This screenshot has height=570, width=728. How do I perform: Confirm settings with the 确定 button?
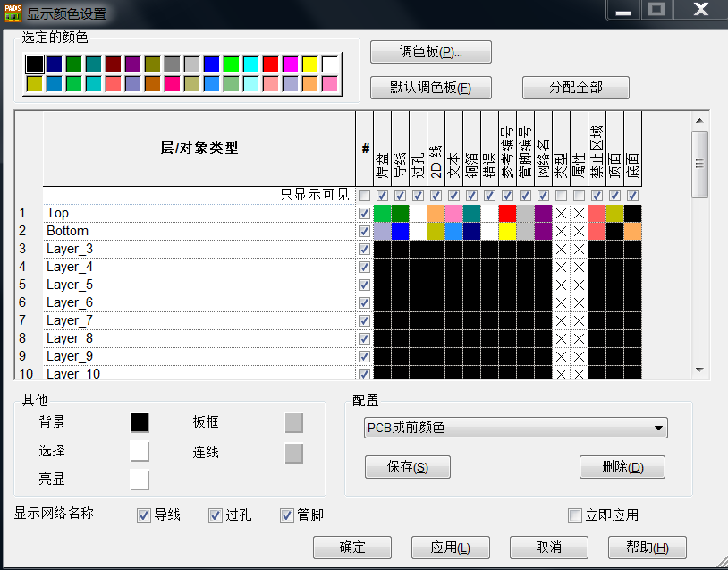pos(351,547)
